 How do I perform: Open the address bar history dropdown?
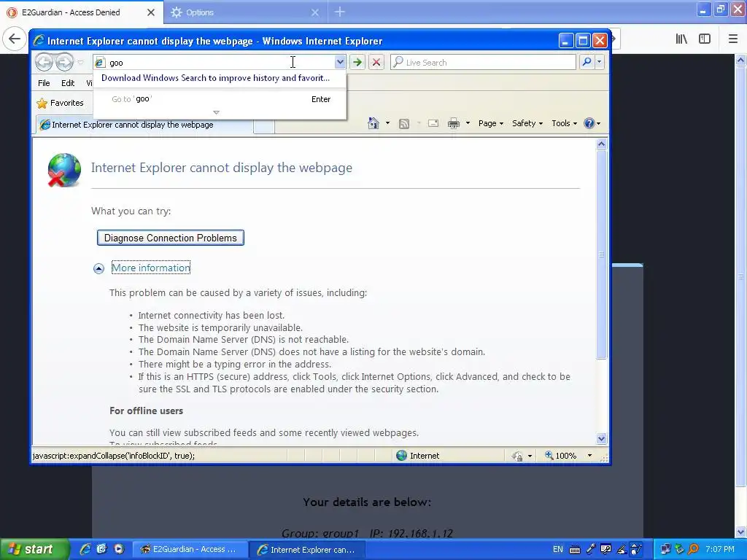tap(340, 62)
